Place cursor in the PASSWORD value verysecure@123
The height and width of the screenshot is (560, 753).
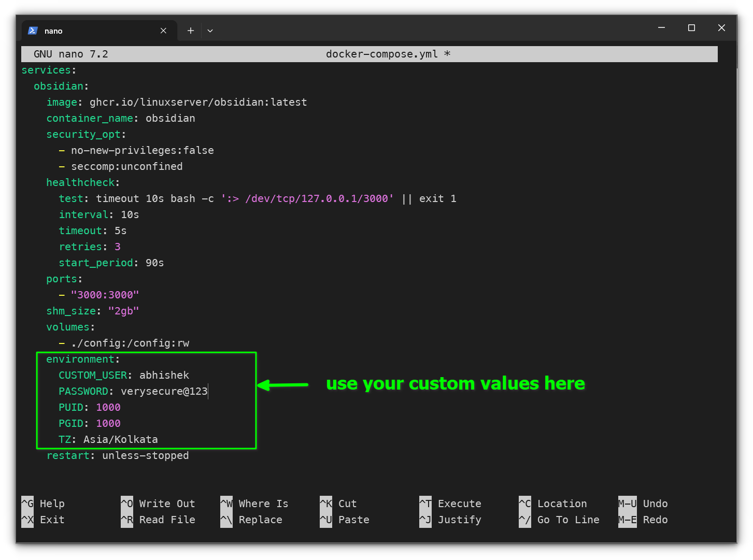(164, 391)
